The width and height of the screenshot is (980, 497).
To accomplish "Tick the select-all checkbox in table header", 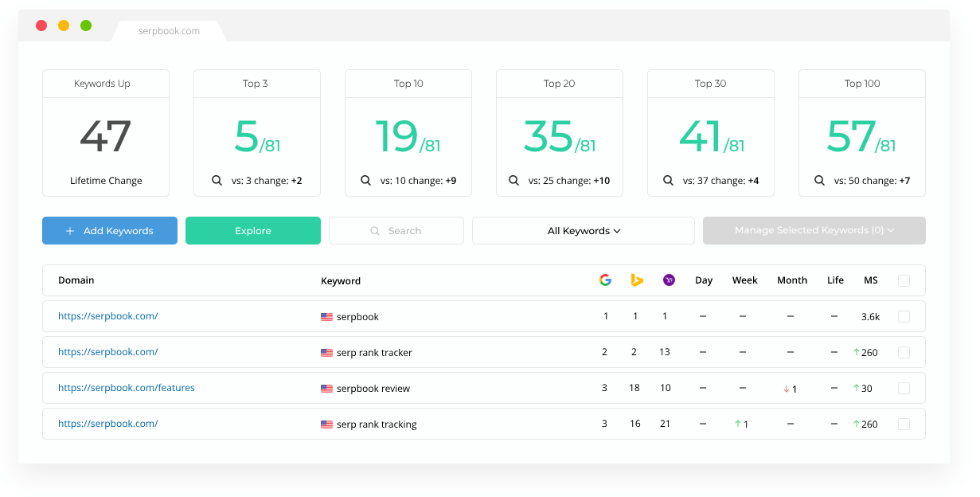I will point(904,280).
